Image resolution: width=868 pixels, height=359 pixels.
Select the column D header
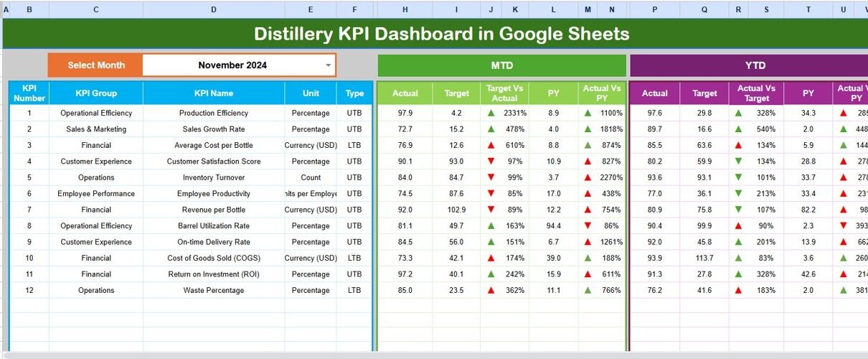tap(214, 9)
